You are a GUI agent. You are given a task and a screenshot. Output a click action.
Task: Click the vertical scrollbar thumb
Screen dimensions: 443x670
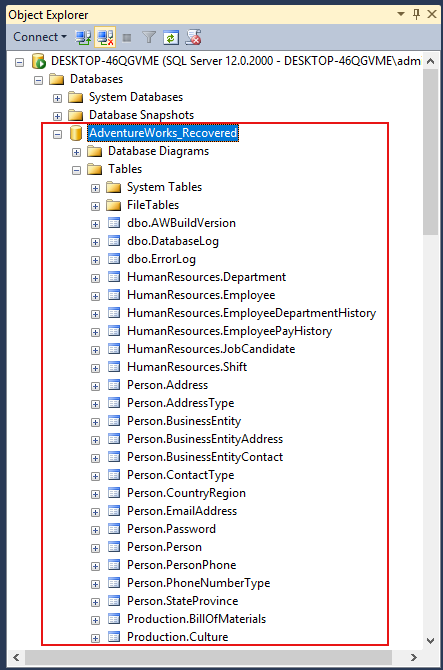coord(431,152)
